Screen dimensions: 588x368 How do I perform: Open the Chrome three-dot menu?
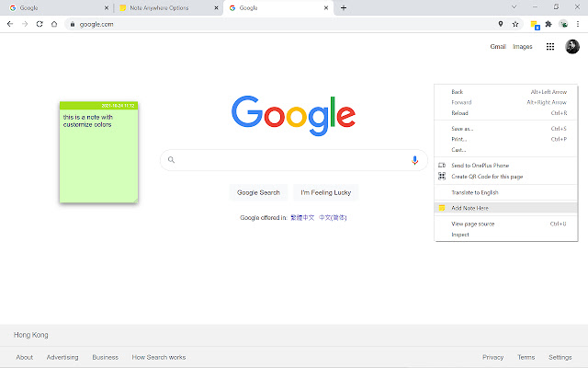pyautogui.click(x=578, y=24)
